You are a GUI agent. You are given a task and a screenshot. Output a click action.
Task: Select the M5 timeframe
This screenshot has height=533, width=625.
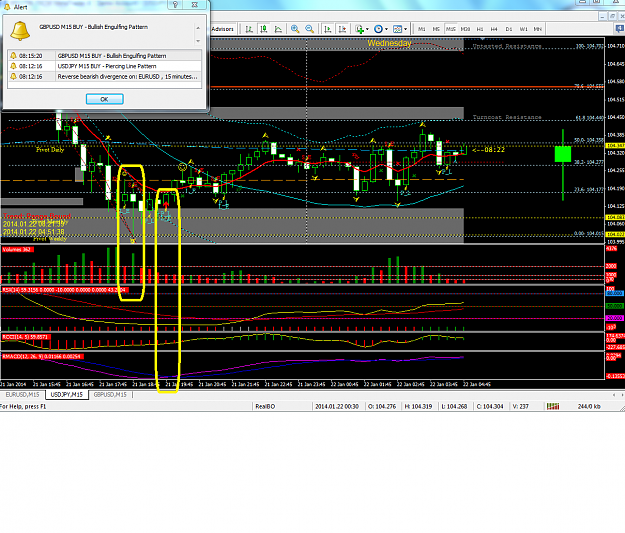[x=436, y=29]
